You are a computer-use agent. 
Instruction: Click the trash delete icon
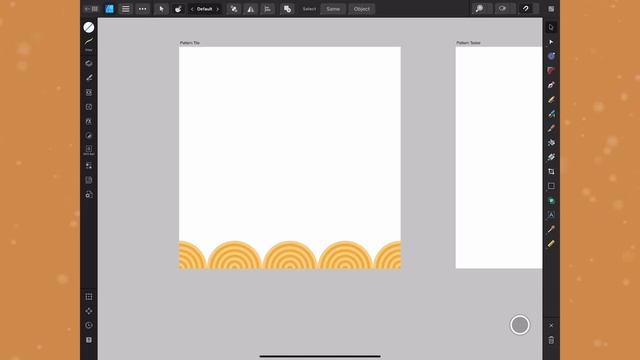click(x=551, y=340)
